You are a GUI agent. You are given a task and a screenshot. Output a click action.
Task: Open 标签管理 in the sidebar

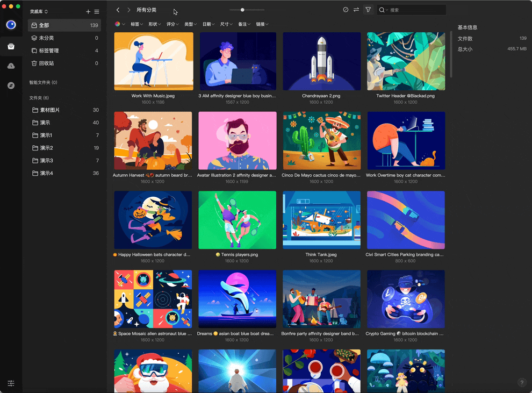64,51
